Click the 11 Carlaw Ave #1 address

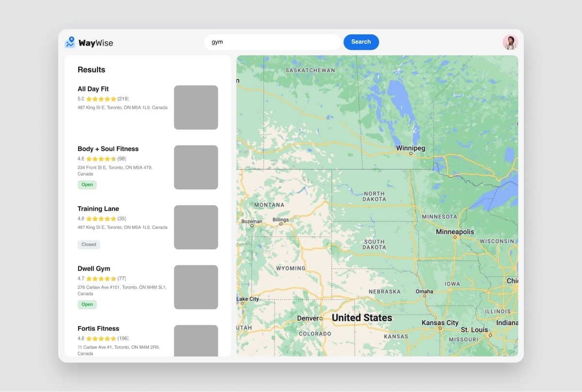click(x=119, y=350)
